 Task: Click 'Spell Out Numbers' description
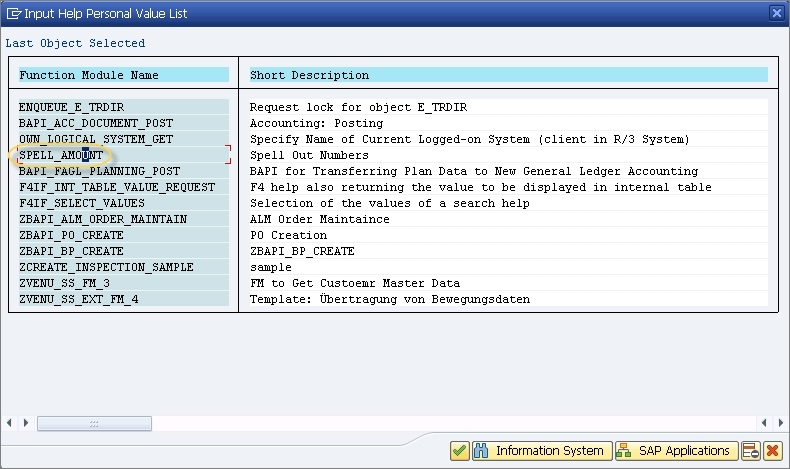point(309,155)
